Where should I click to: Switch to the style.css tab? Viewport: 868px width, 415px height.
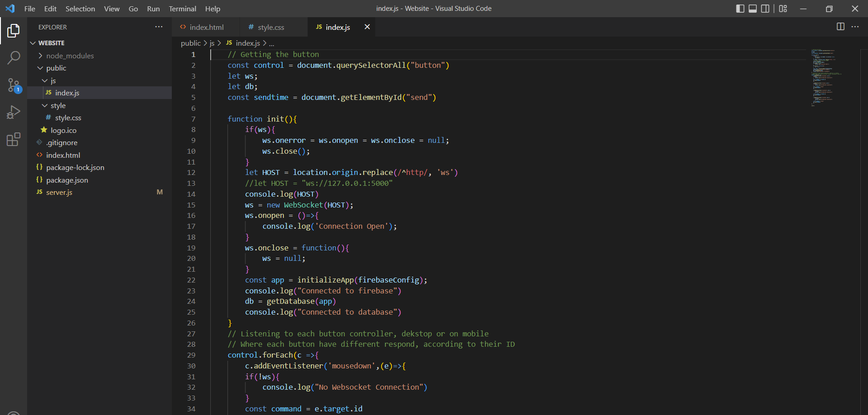[x=271, y=27]
